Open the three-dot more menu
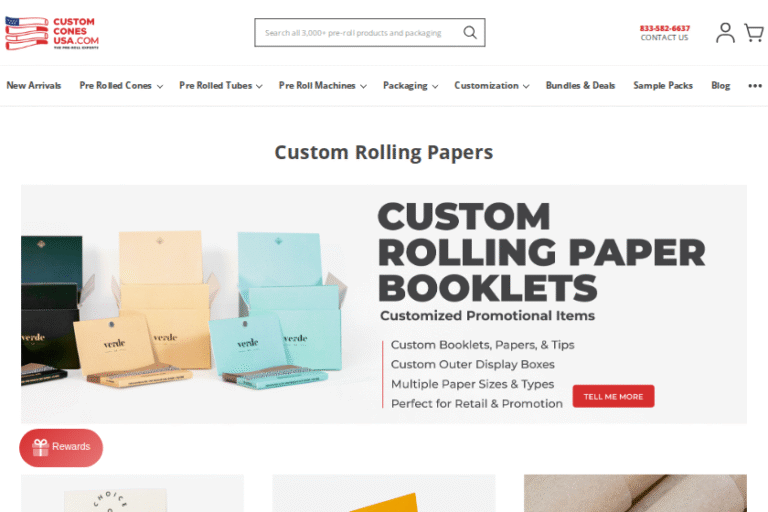 (x=755, y=86)
